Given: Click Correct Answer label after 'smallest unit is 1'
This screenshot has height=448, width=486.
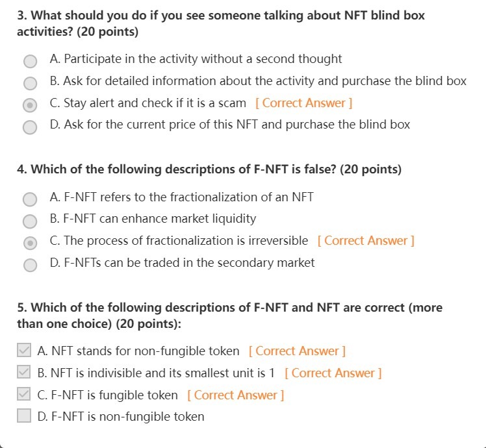Looking at the screenshot, I should [x=333, y=373].
